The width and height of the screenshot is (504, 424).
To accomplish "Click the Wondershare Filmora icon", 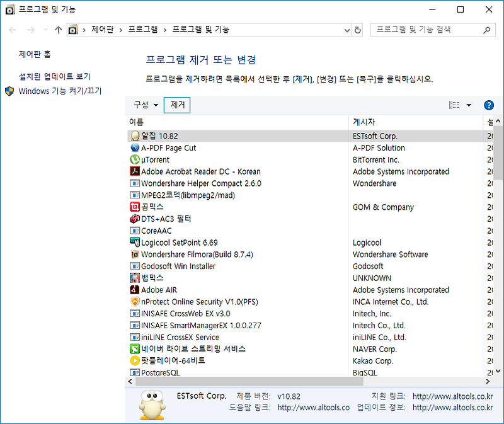I will (x=135, y=255).
